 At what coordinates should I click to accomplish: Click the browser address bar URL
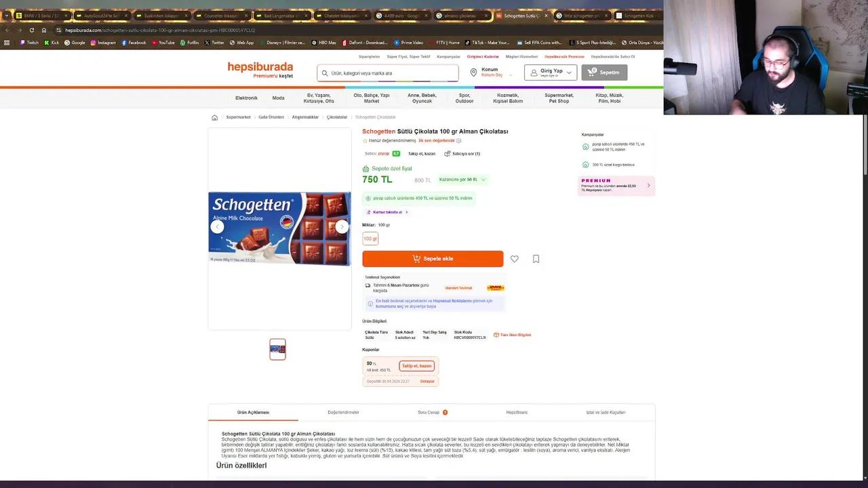point(160,30)
